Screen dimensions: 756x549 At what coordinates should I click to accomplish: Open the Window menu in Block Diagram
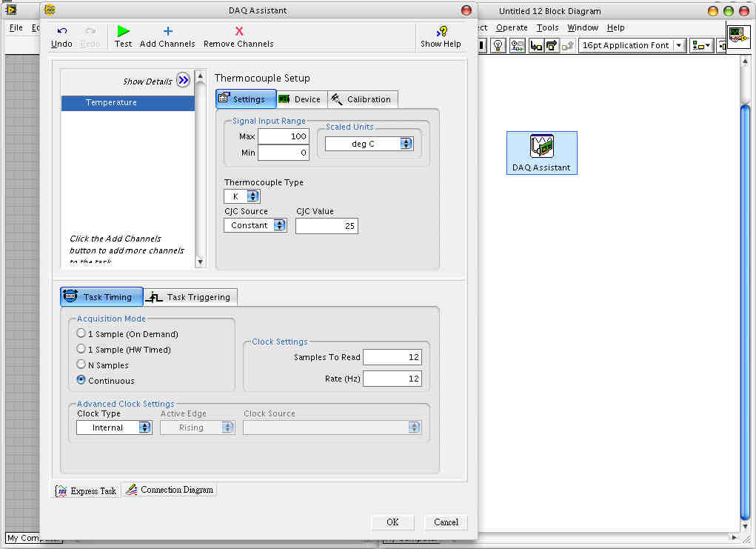(x=583, y=27)
